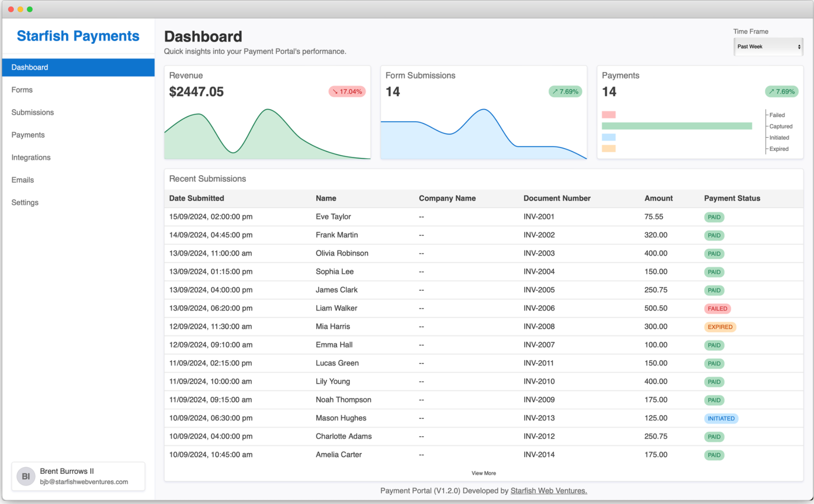Select the Eve Taylor name cell
Viewport: 814px width, 504px height.
coord(333,217)
